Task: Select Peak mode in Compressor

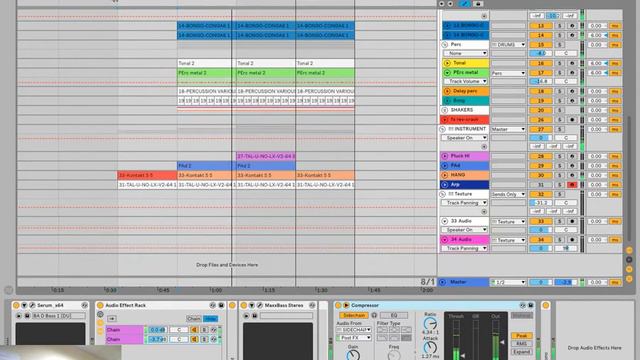Action: [522, 336]
